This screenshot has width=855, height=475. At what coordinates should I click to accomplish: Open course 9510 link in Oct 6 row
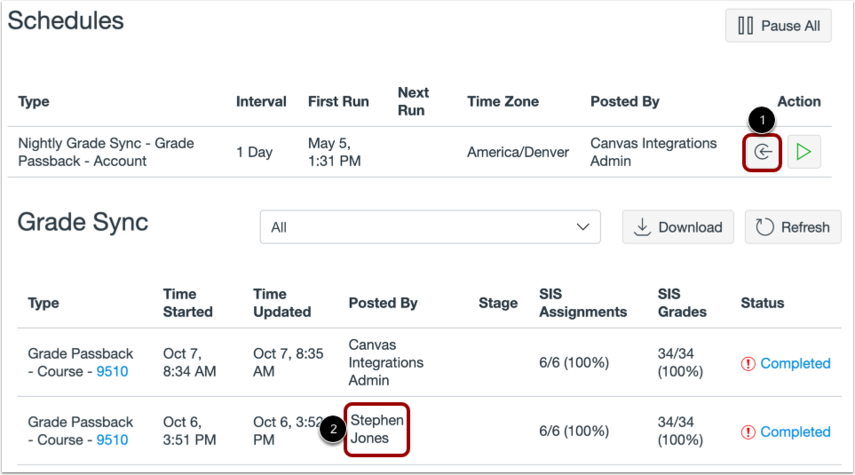(112, 440)
